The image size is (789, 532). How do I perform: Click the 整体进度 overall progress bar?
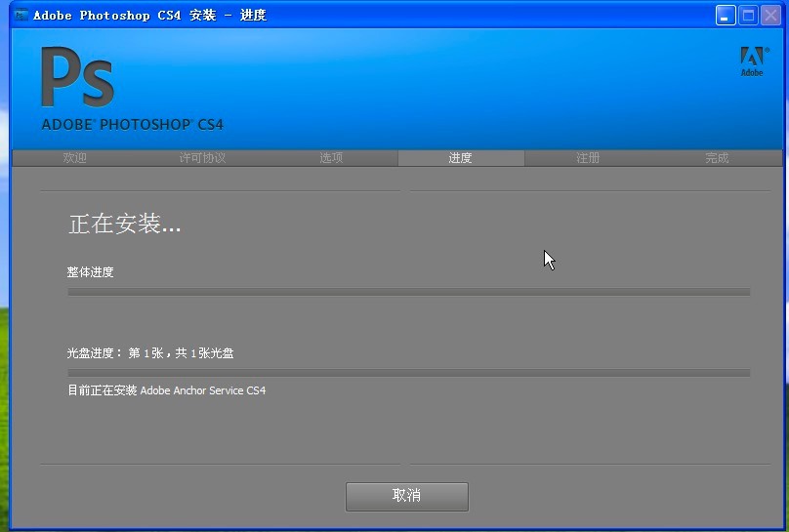pos(408,292)
